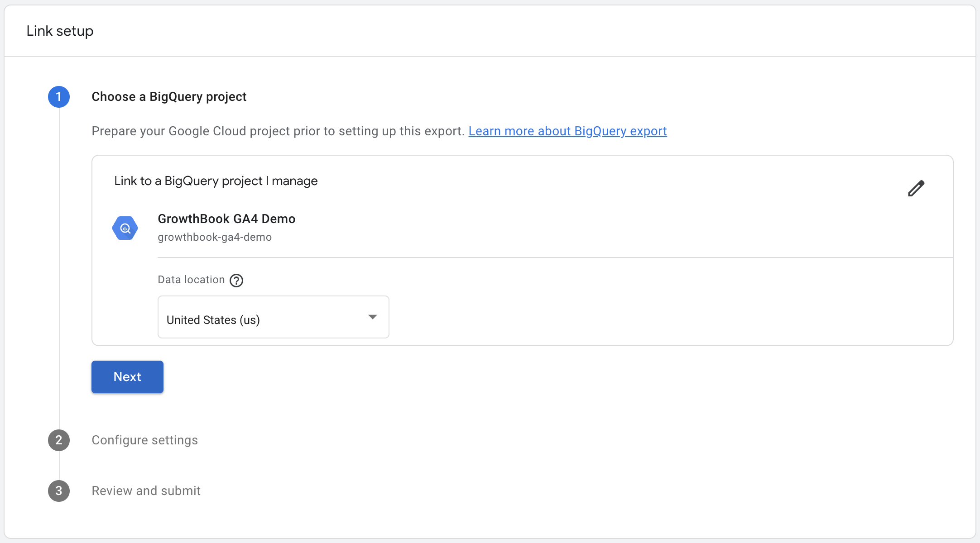
Task: Click Link to a BigQuery project I manage
Action: (x=216, y=181)
